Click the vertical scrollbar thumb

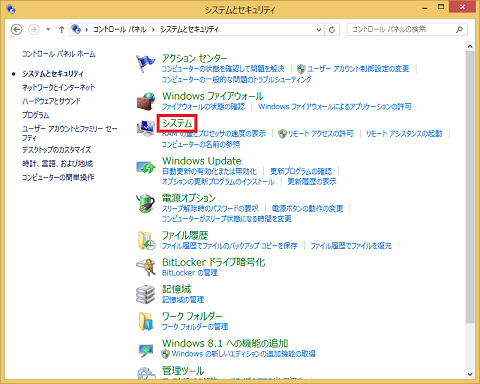pyautogui.click(x=470, y=187)
